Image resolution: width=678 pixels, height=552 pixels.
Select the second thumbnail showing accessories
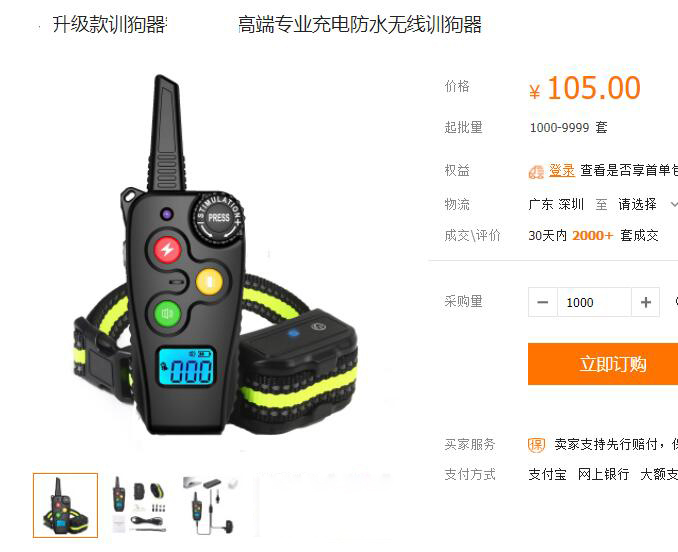(139, 504)
